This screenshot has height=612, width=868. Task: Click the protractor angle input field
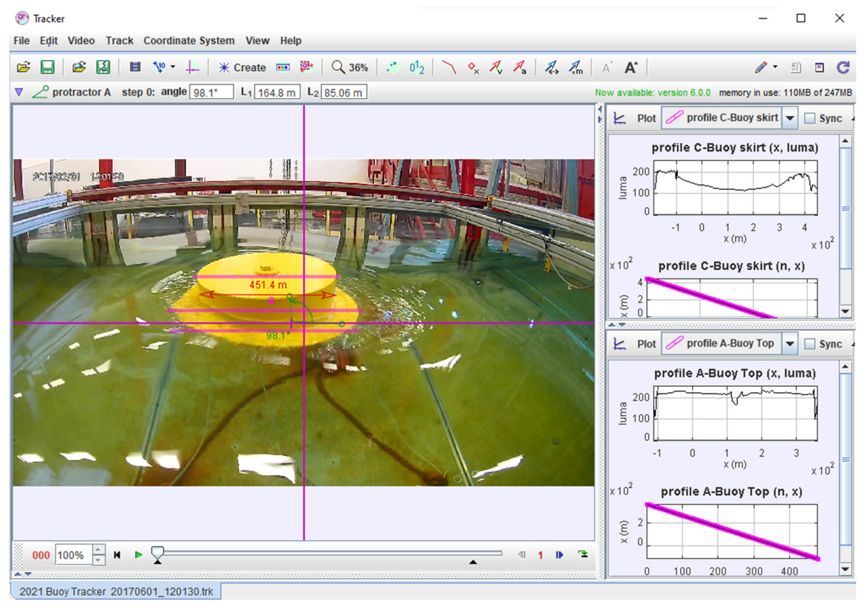(211, 92)
